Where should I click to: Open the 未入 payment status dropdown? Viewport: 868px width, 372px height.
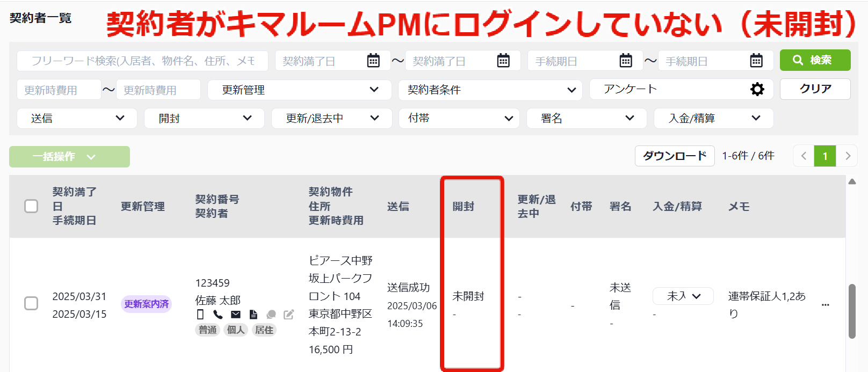click(x=683, y=296)
